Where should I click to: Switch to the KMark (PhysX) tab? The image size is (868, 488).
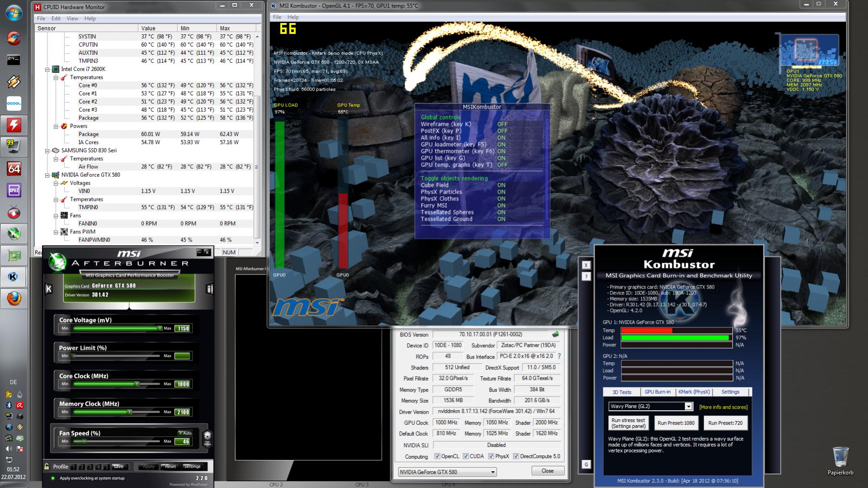tap(694, 392)
